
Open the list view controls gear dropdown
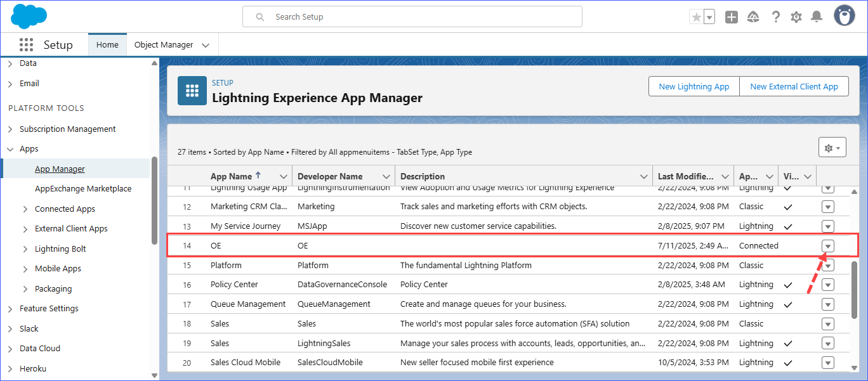click(832, 148)
